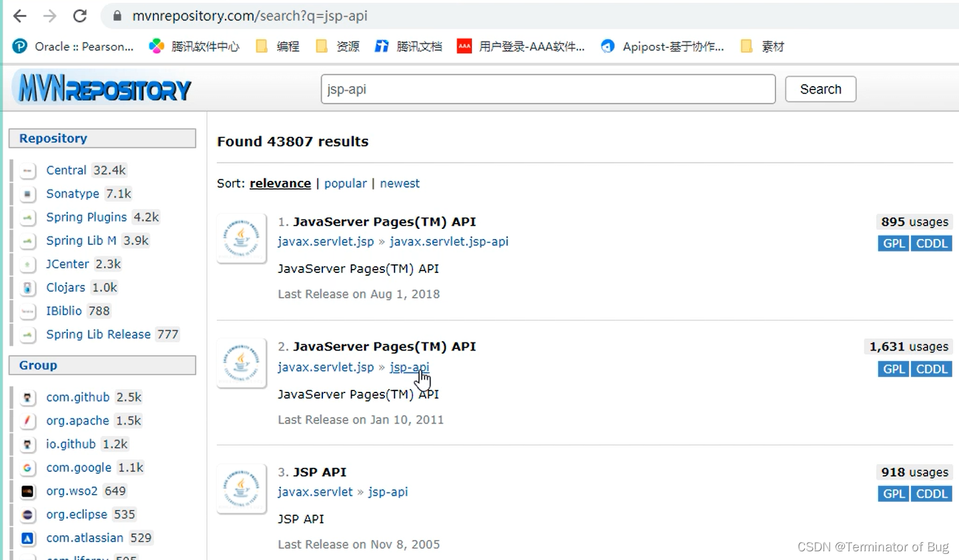Image resolution: width=959 pixels, height=560 pixels.
Task: Open the 腾讯文档 bookmark
Action: coord(408,46)
